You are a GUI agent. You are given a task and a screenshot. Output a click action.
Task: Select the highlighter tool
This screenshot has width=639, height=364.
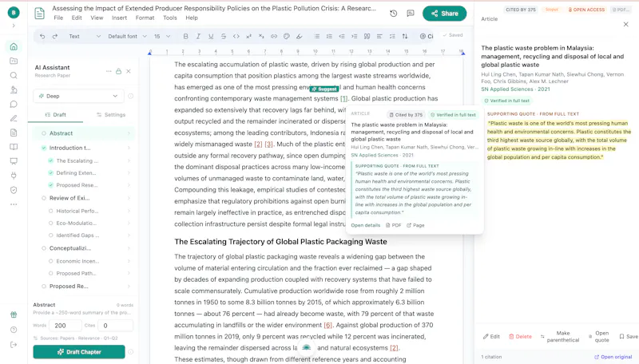point(299,36)
